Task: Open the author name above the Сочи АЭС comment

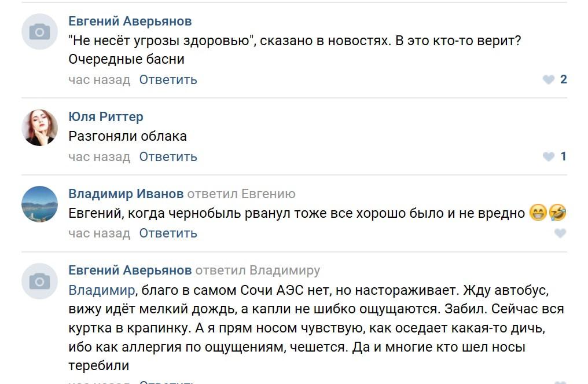Action: tap(130, 270)
